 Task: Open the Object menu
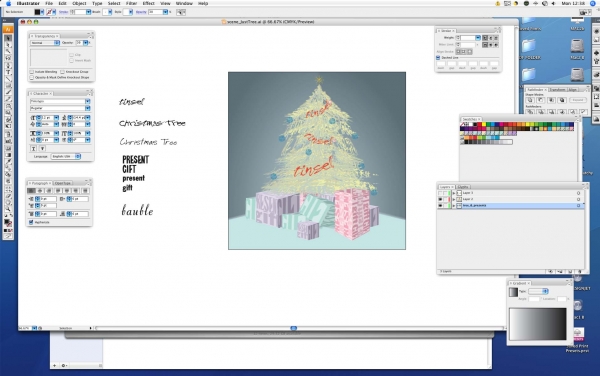pos(79,3)
